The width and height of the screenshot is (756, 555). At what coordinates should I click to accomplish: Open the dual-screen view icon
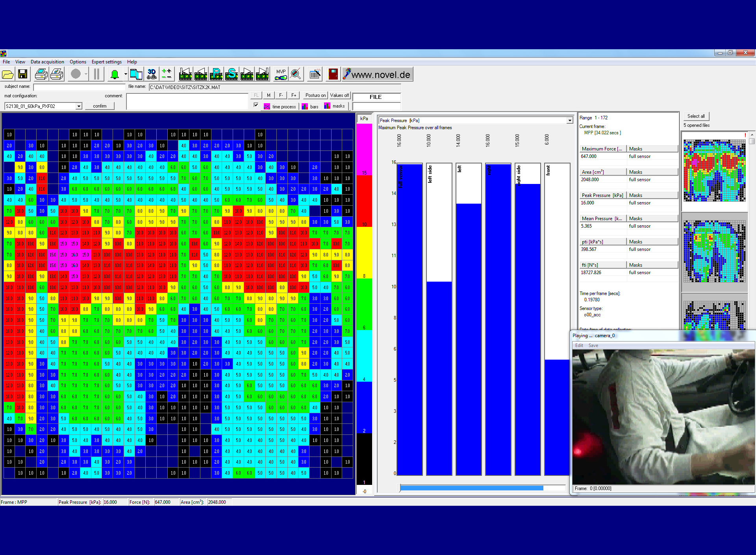click(x=136, y=74)
